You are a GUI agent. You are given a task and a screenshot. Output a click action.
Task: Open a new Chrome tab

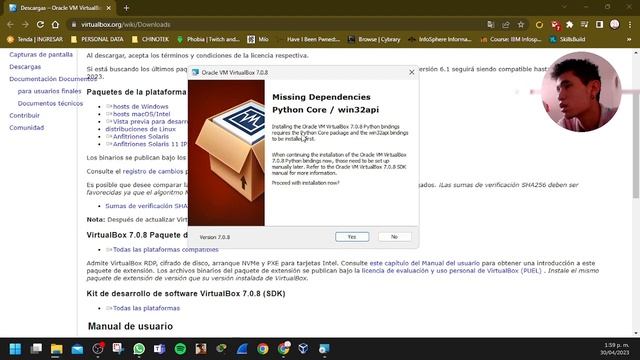tap(126, 8)
